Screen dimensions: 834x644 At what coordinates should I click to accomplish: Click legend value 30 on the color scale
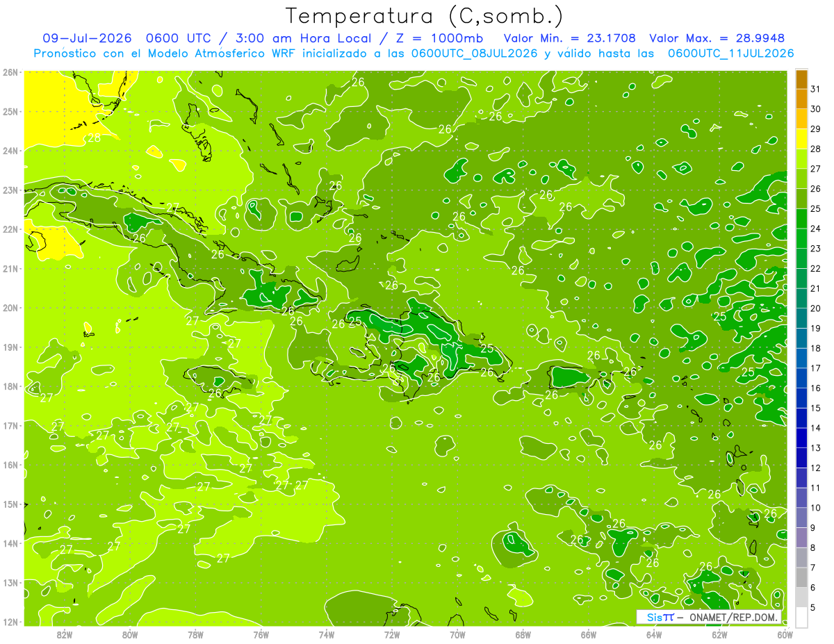coord(816,109)
